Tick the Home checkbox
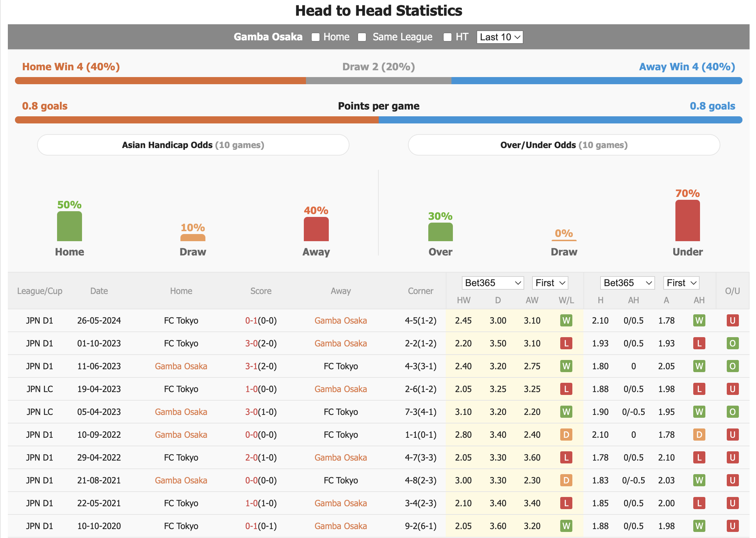This screenshot has width=756, height=538. (315, 37)
